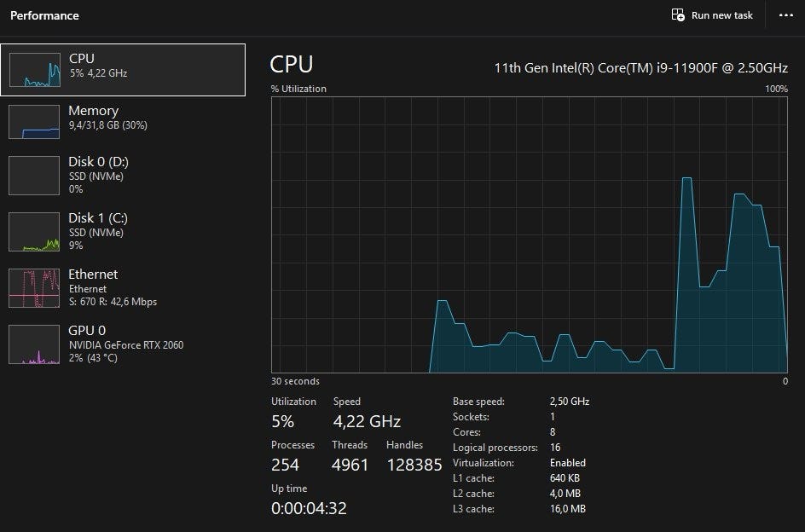
Task: Click the Memory usage mini graph
Action: tap(34, 121)
